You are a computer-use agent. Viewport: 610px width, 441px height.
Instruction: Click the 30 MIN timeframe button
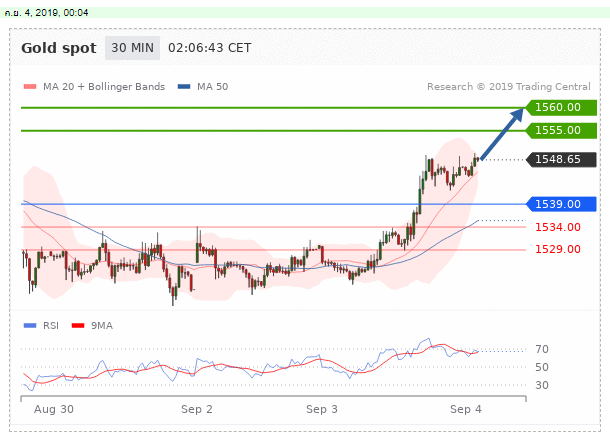(x=132, y=48)
